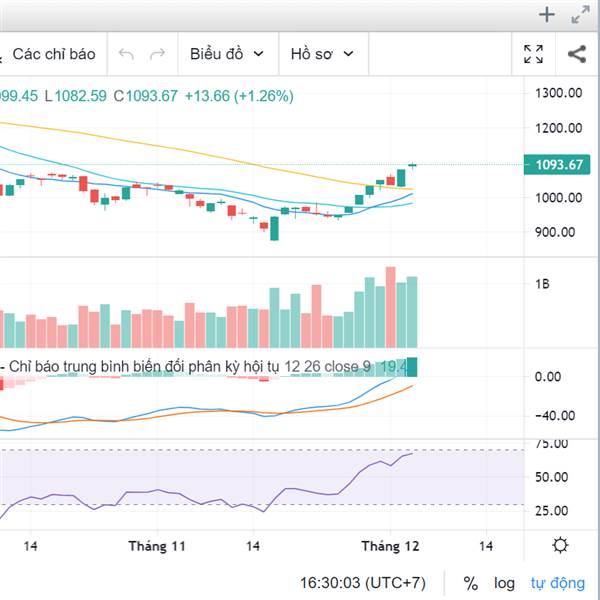Viewport: 600px width, 600px height.
Task: Click the L1082.59 low value
Action: pyautogui.click(x=76, y=96)
